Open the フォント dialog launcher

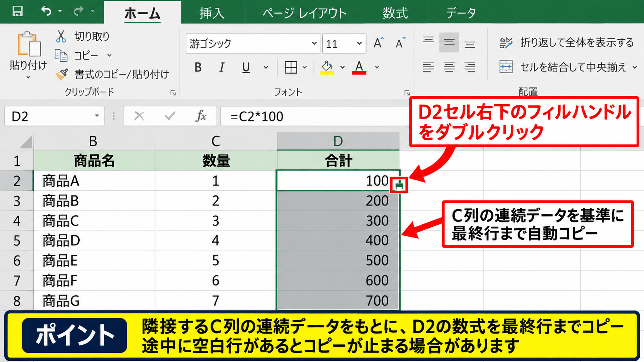tap(407, 93)
